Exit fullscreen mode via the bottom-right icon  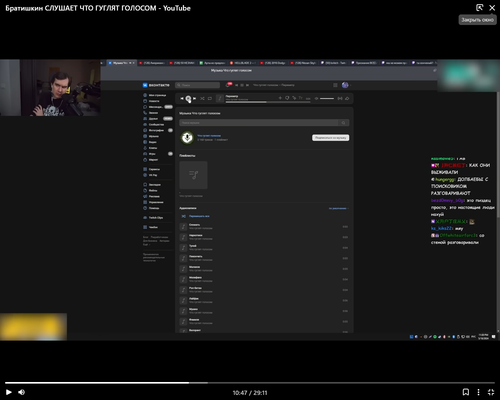pyautogui.click(x=491, y=392)
